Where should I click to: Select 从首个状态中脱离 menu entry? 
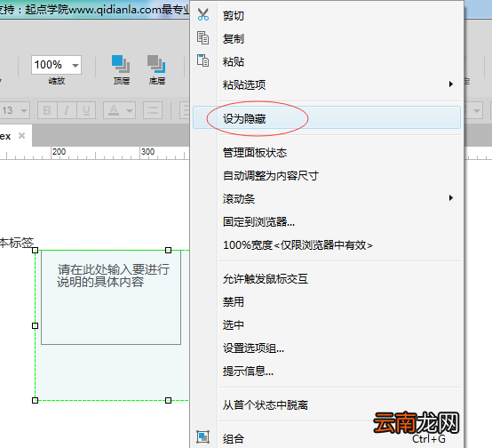coord(327,405)
